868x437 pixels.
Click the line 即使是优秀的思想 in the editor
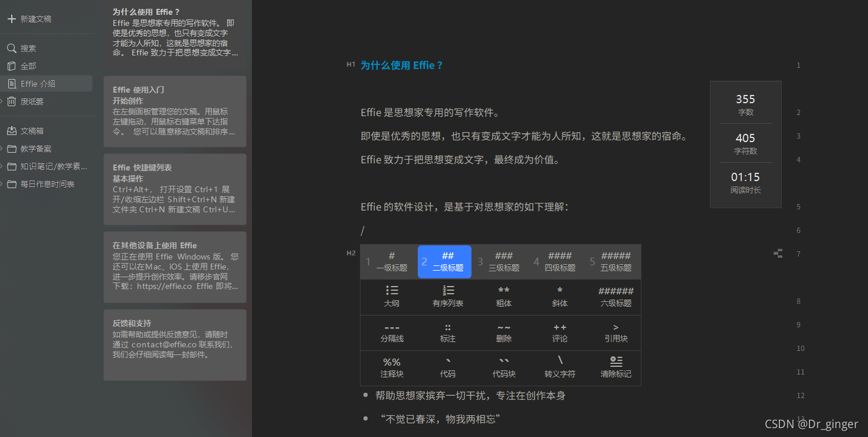pyautogui.click(x=525, y=136)
